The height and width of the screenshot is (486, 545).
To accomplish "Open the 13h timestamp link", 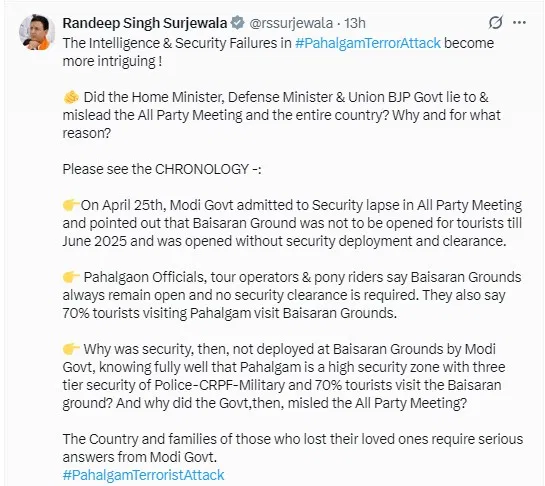I will click(355, 23).
